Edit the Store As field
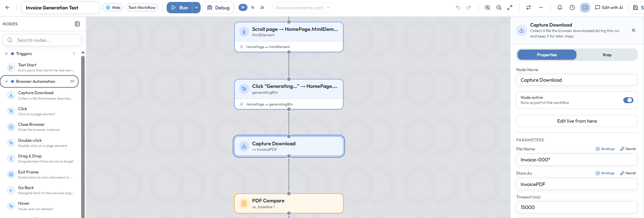Screen dimensions: 644x218 coord(577,184)
